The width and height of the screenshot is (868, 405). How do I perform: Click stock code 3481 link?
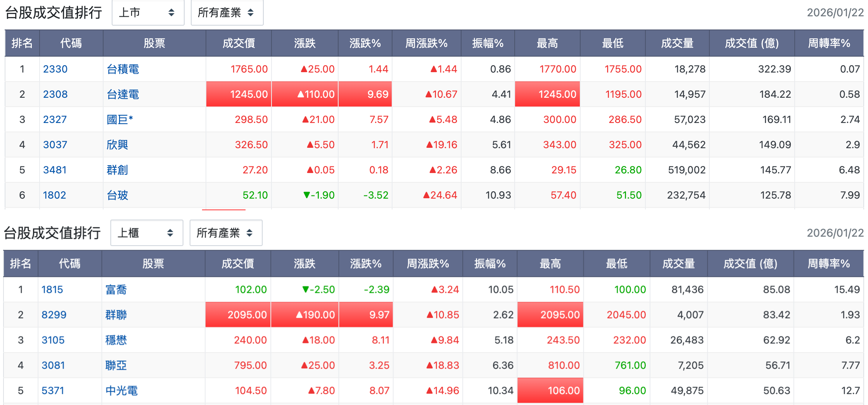coord(55,170)
